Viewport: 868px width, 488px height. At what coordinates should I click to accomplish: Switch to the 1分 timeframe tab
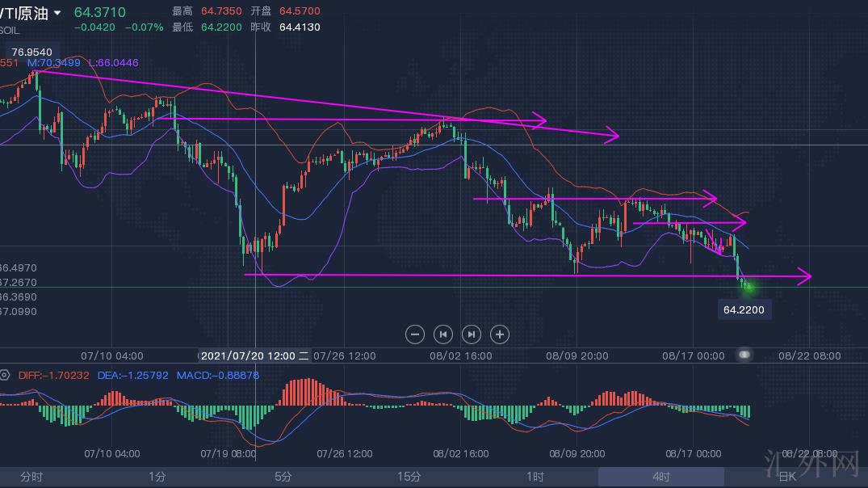click(x=157, y=477)
